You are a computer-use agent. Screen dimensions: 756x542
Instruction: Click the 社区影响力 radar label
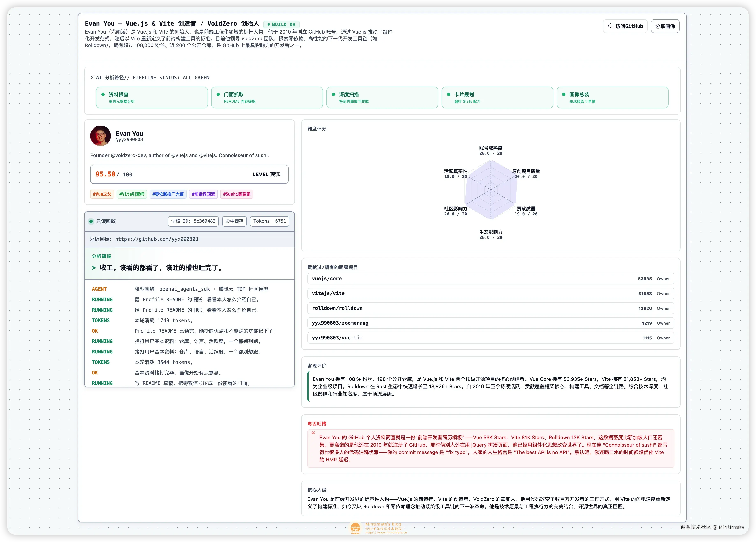[x=455, y=209]
